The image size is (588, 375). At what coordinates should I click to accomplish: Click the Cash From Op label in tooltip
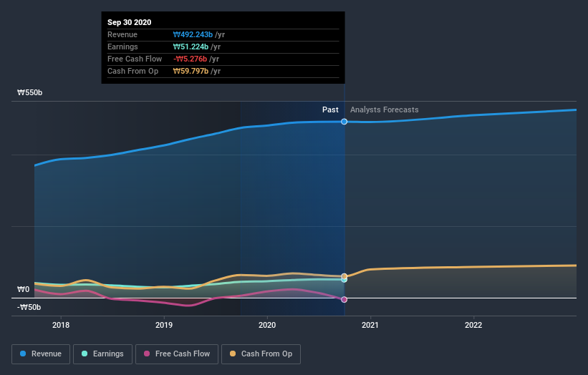point(132,71)
